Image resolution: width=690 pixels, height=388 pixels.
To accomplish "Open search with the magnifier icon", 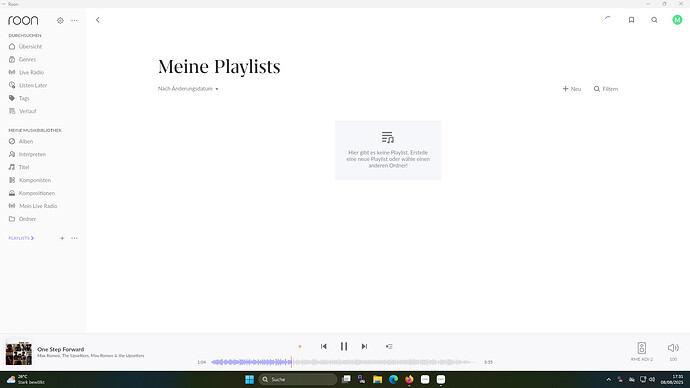I will [654, 20].
